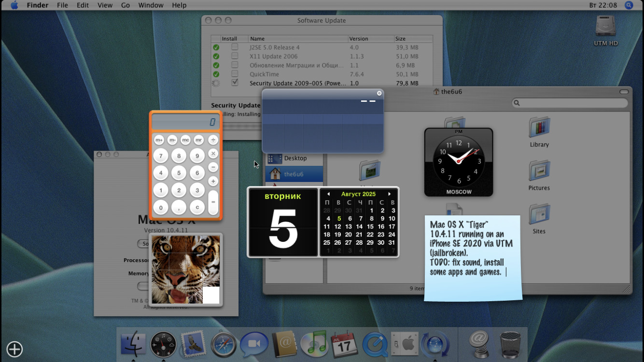
Task: Launch Mail from the Dock
Action: pyautogui.click(x=194, y=344)
